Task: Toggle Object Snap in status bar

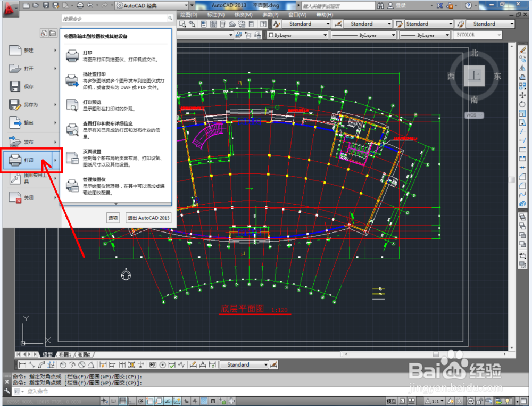Action: tap(149, 401)
